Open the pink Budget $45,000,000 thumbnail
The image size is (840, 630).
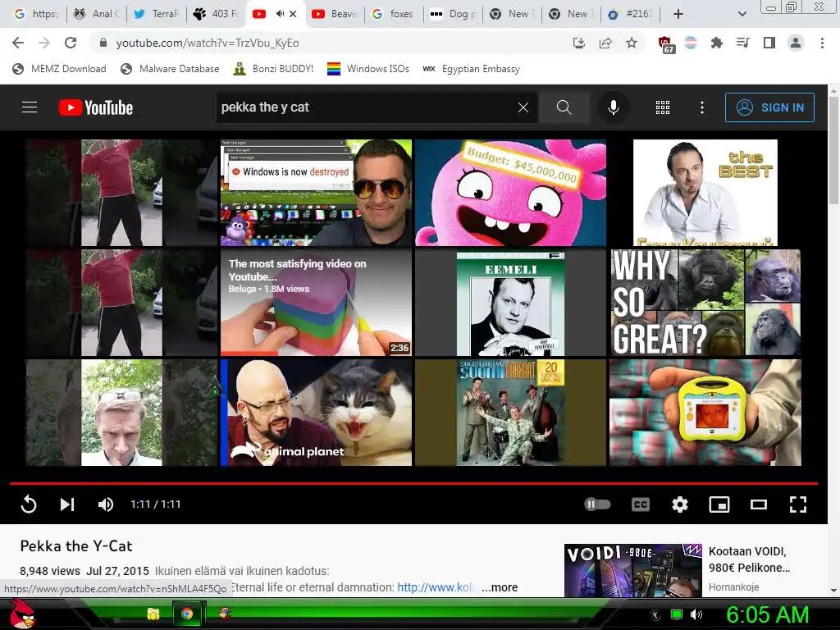click(x=510, y=193)
